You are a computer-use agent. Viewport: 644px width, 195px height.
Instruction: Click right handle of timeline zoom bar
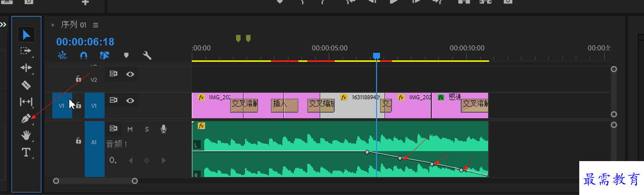(134, 181)
